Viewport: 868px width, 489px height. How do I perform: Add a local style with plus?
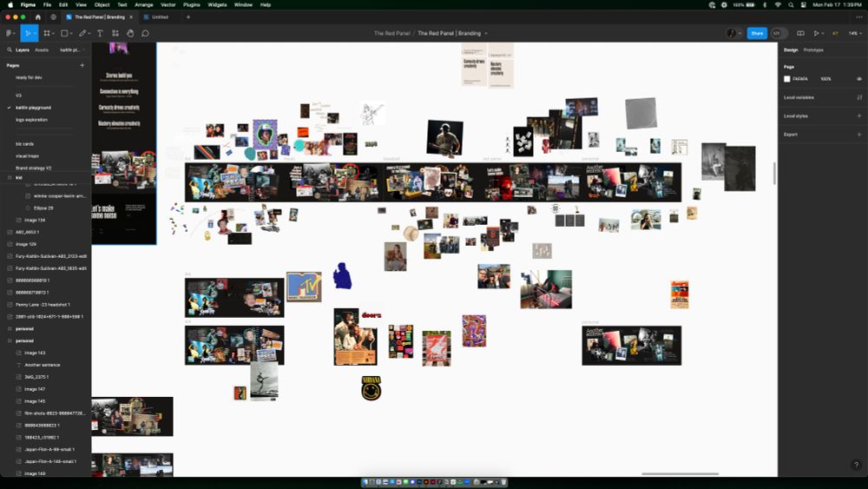point(859,116)
